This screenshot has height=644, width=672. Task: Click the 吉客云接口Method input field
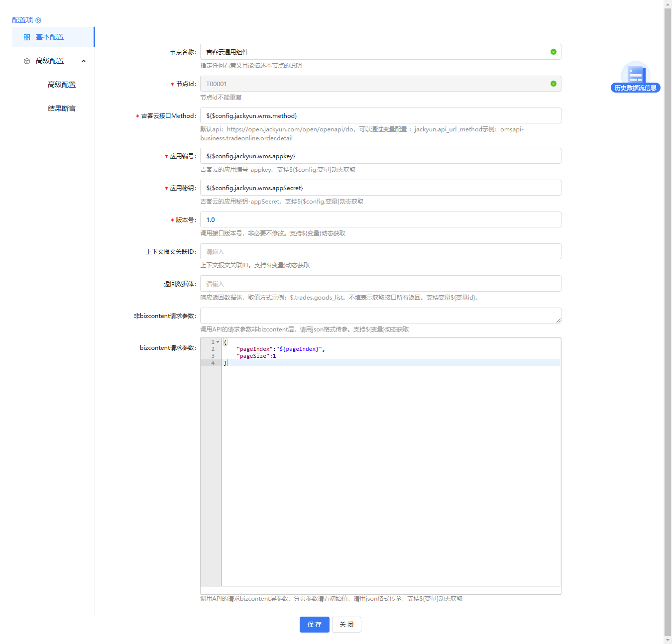pos(380,115)
